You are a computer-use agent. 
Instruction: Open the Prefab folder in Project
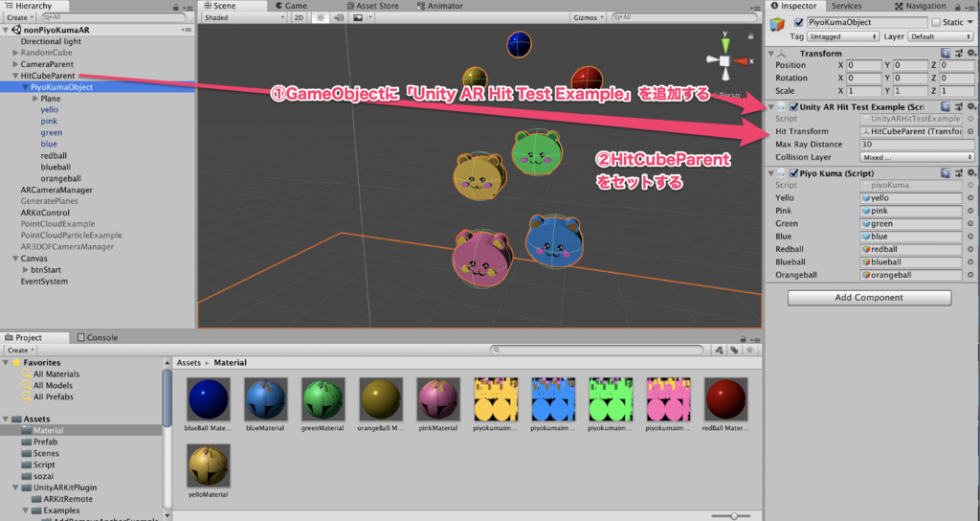click(46, 442)
